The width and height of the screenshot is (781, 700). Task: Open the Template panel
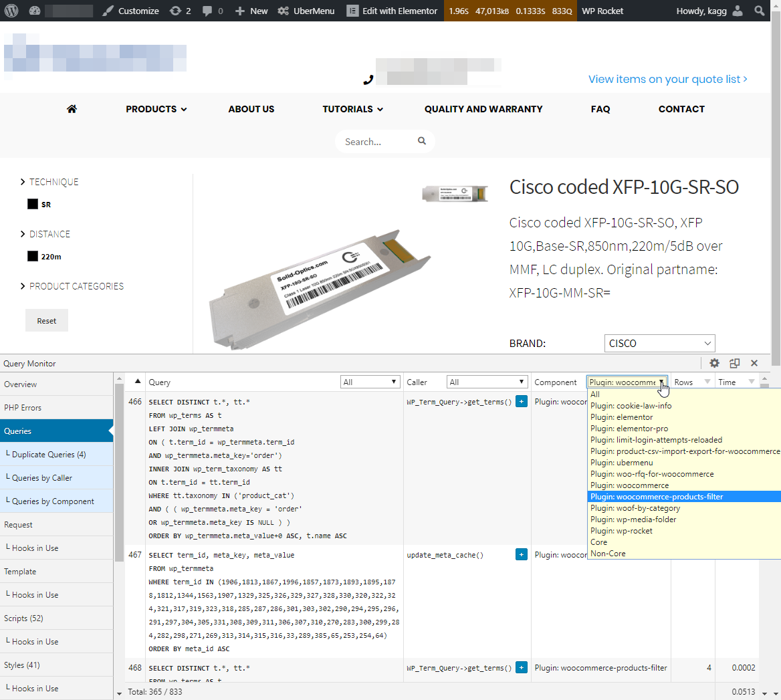[56, 572]
